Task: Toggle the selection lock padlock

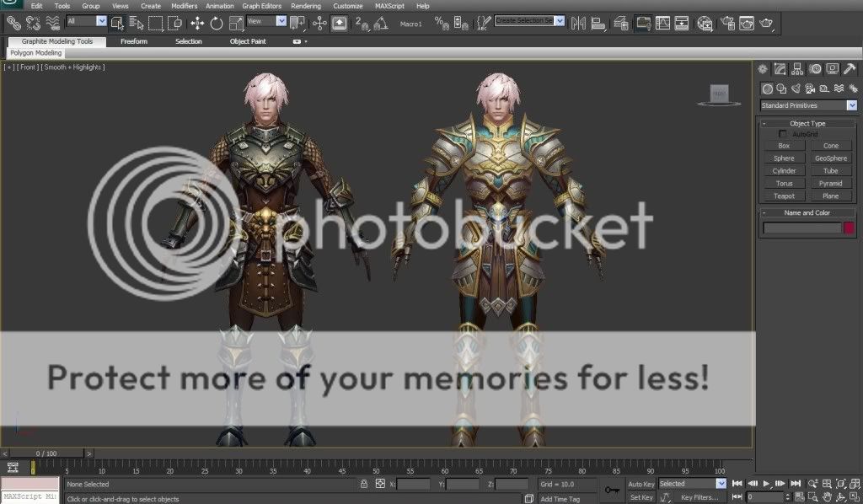Action: click(363, 484)
